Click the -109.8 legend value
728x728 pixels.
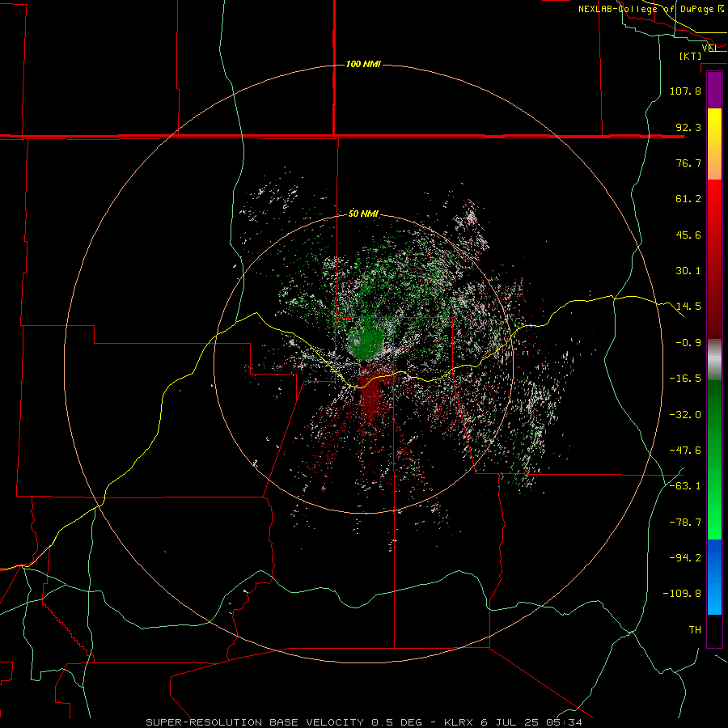point(682,594)
